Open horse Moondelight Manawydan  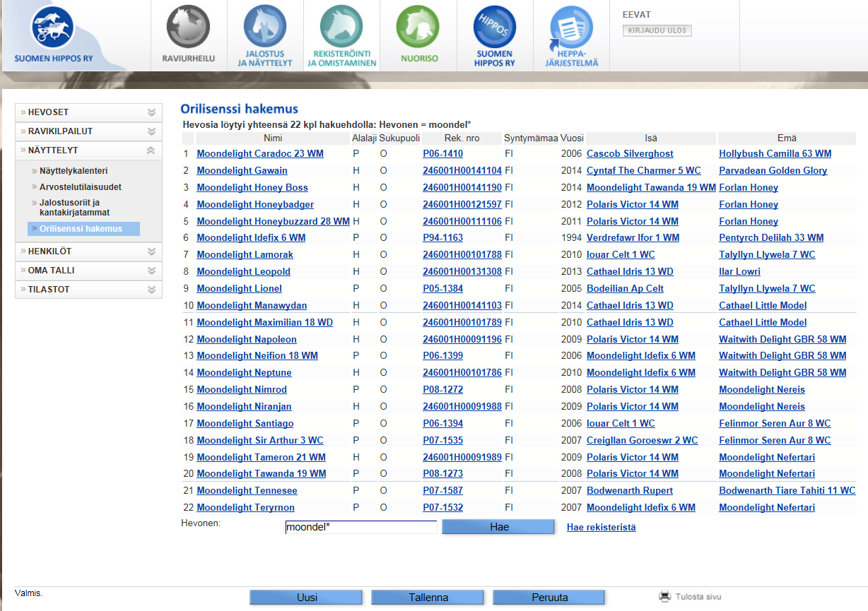point(252,305)
